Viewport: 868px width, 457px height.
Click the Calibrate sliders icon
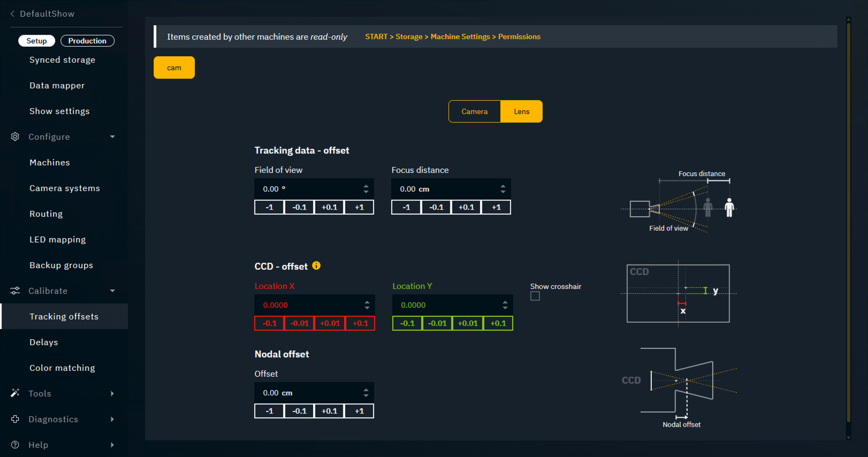(15, 291)
